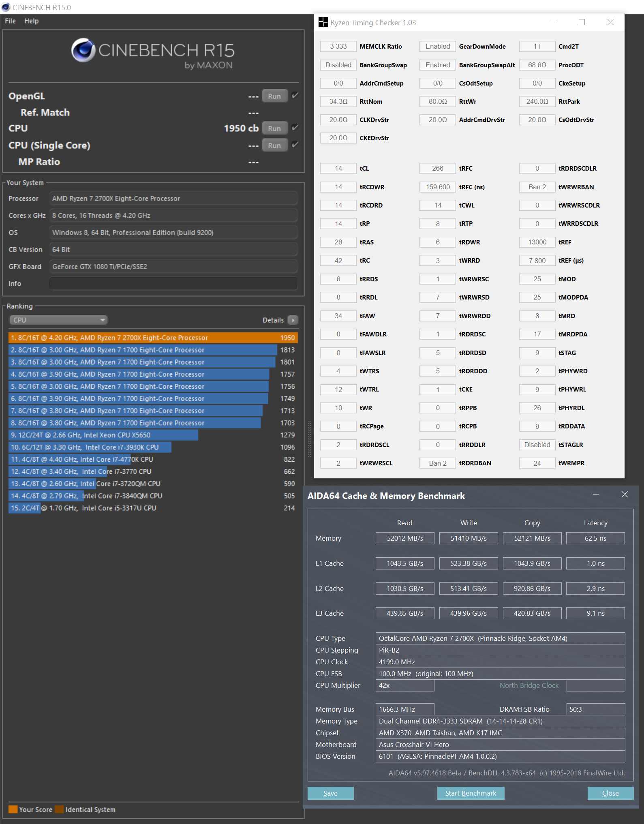Click the tCL value field showing 14
The width and height of the screenshot is (644, 824).
point(338,169)
